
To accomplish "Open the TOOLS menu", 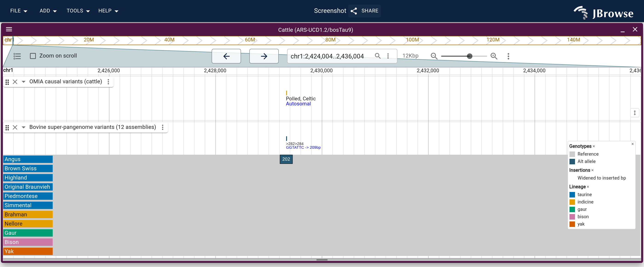I will click(x=78, y=11).
